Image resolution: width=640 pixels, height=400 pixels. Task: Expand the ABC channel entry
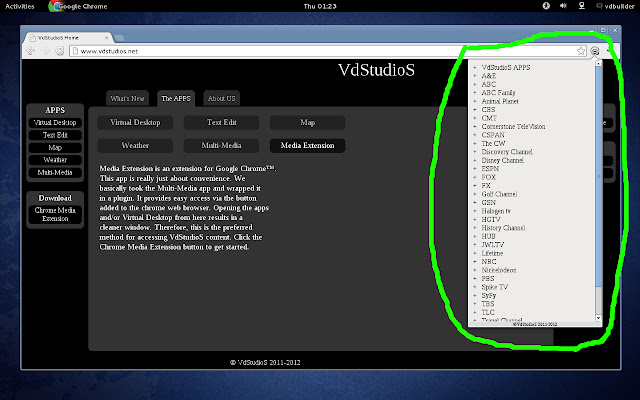pos(475,84)
